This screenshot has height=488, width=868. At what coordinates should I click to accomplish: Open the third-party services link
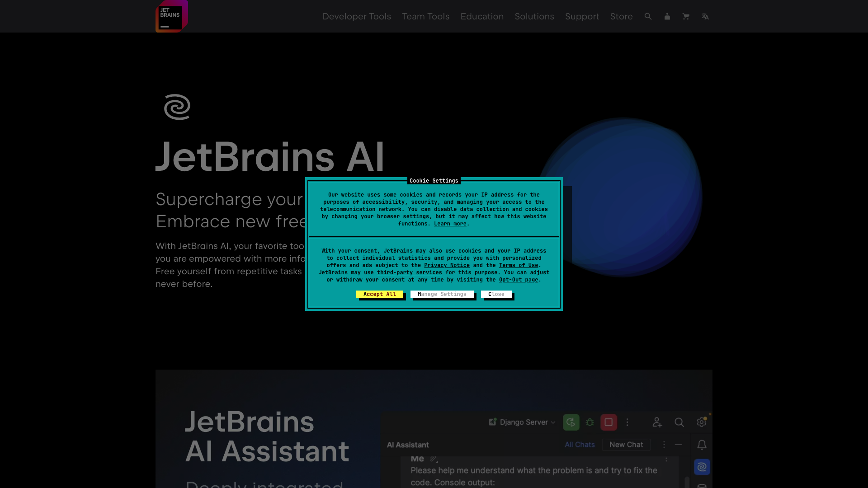tap(410, 272)
